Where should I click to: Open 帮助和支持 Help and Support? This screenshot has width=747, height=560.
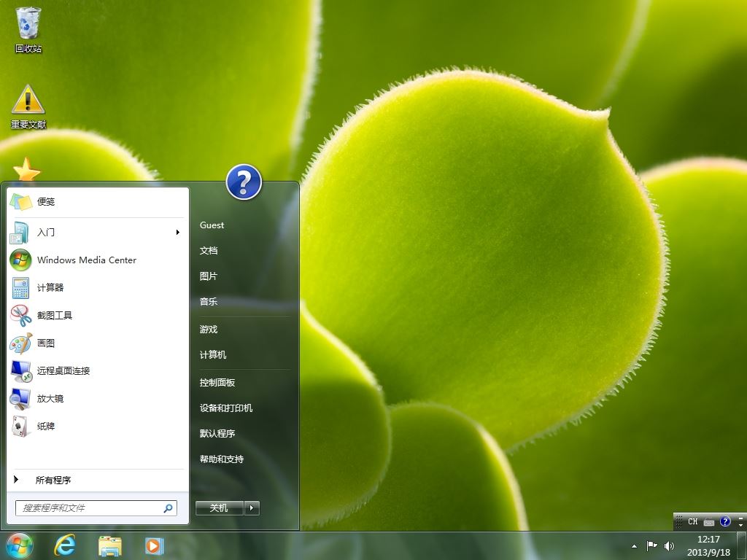[222, 459]
